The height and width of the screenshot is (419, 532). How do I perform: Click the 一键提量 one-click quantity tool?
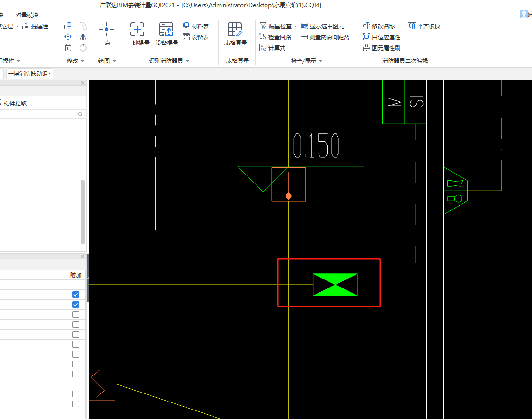pos(138,34)
